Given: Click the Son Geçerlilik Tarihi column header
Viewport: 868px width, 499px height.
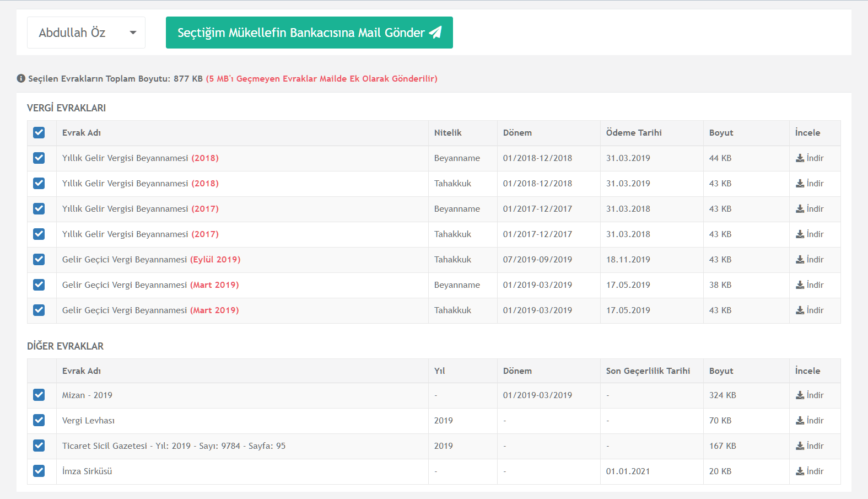Looking at the screenshot, I should pyautogui.click(x=648, y=371).
